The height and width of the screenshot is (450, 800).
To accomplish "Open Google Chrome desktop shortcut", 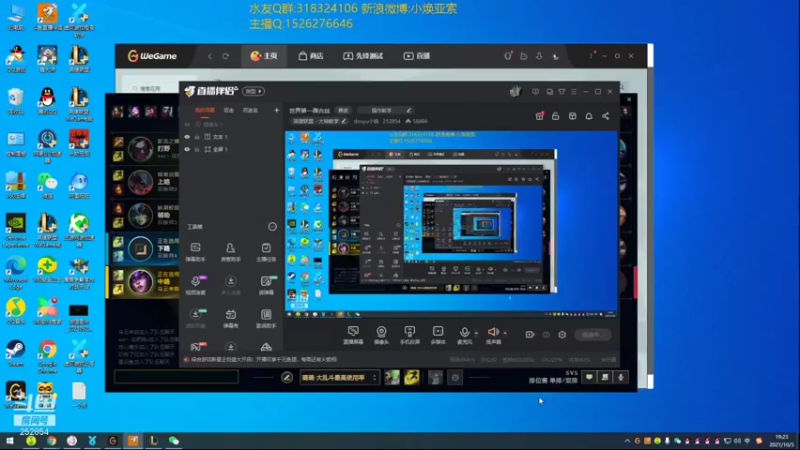I will click(x=47, y=356).
